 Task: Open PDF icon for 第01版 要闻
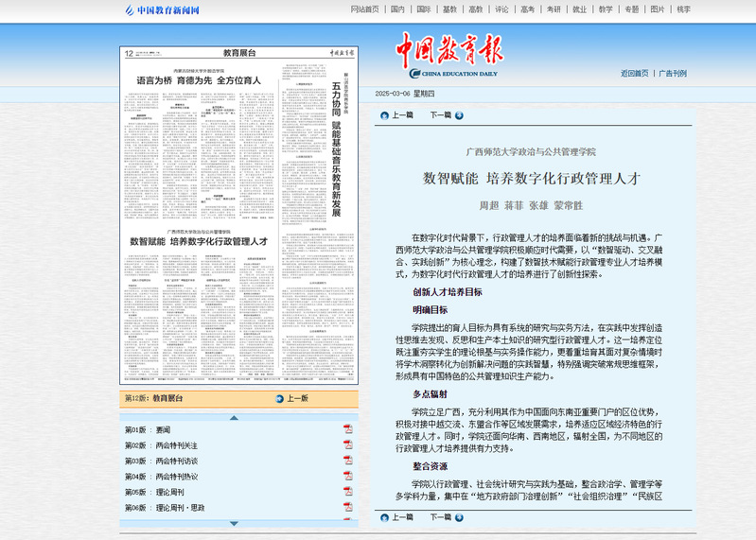click(x=347, y=429)
